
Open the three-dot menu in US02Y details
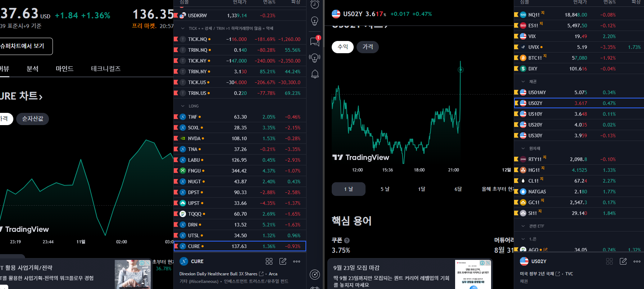coord(637,261)
